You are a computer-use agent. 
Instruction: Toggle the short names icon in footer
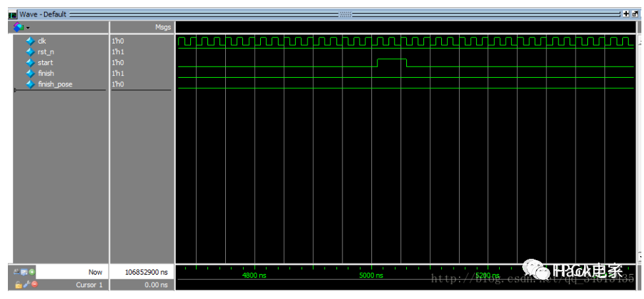16,271
